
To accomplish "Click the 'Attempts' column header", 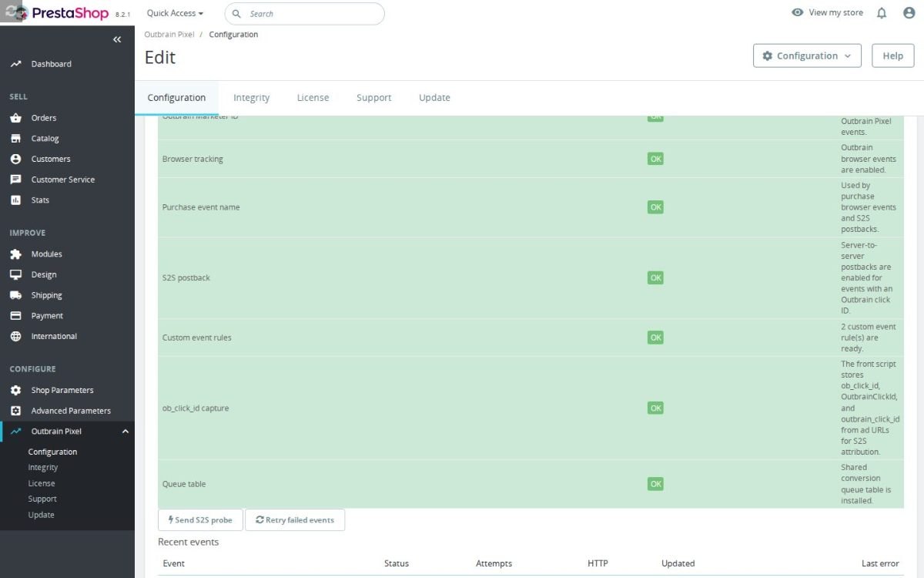I will tap(494, 563).
